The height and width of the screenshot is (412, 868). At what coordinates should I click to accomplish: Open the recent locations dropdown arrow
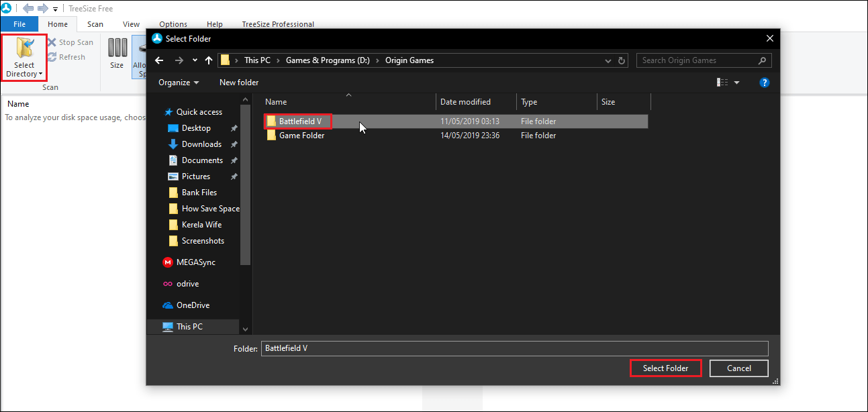[x=195, y=60]
